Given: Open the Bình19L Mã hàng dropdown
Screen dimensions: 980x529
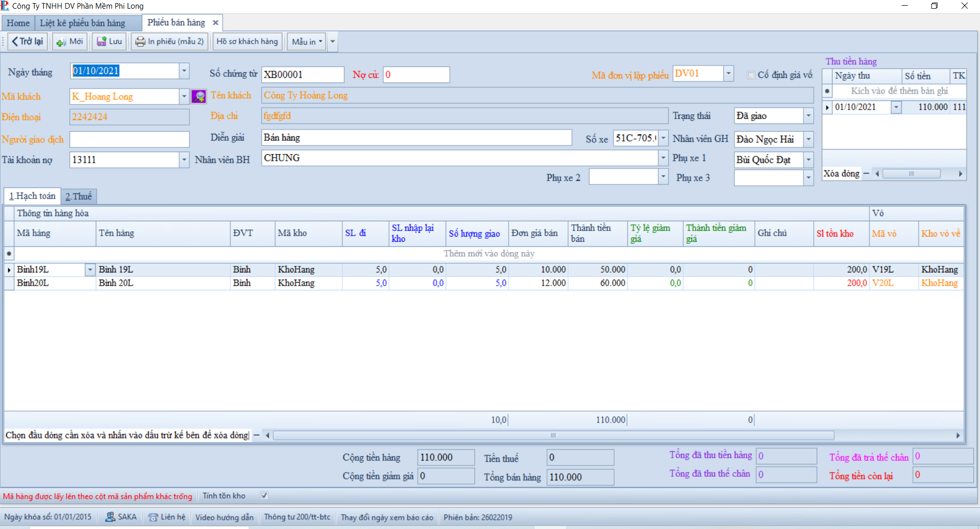Looking at the screenshot, I should point(90,269).
